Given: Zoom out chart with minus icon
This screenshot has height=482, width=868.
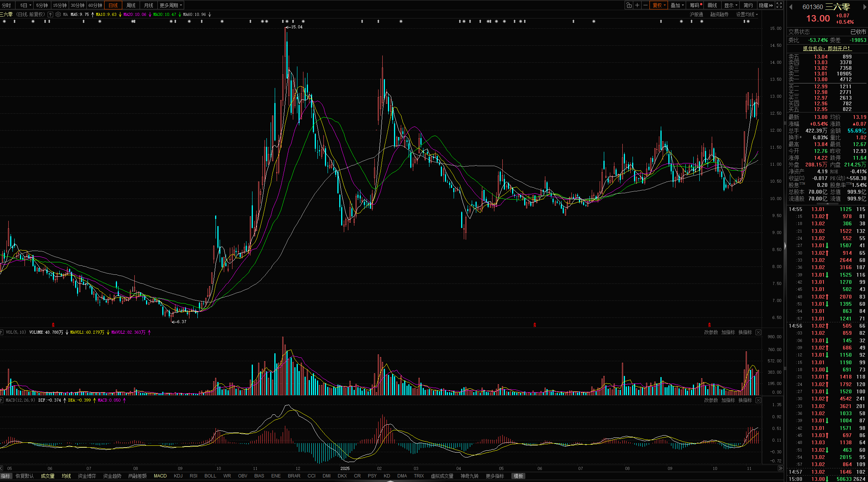Looking at the screenshot, I should click(645, 5).
